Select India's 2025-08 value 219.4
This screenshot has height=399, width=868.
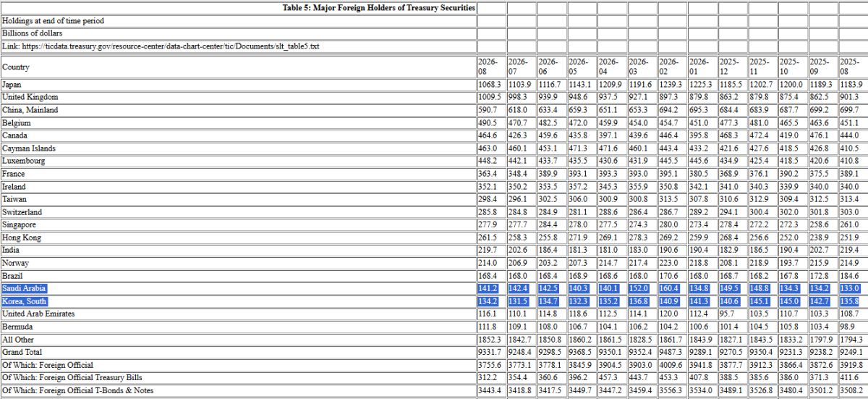click(854, 251)
